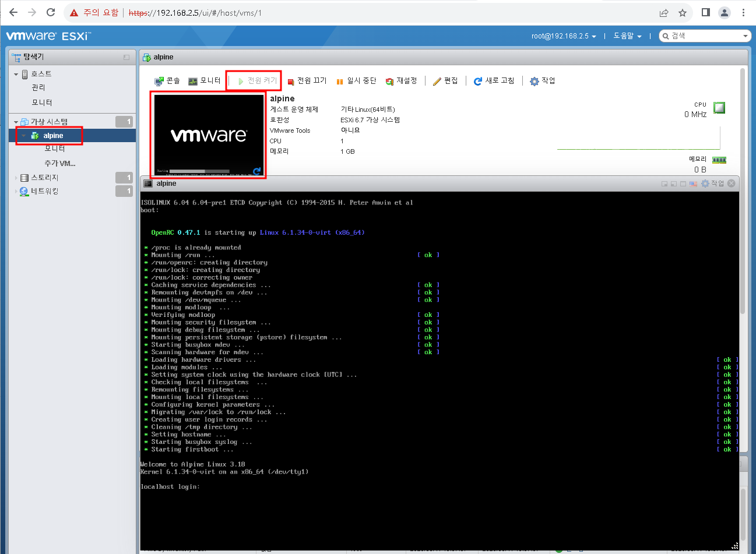This screenshot has height=554, width=756.
Task: Click 추가 VM... in navigator
Action: point(60,164)
